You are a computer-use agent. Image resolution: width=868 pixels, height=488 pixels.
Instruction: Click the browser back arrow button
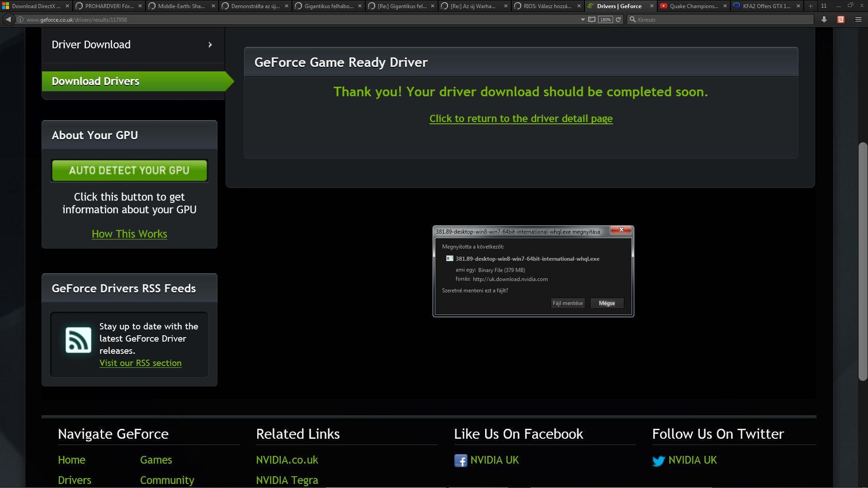[8, 19]
